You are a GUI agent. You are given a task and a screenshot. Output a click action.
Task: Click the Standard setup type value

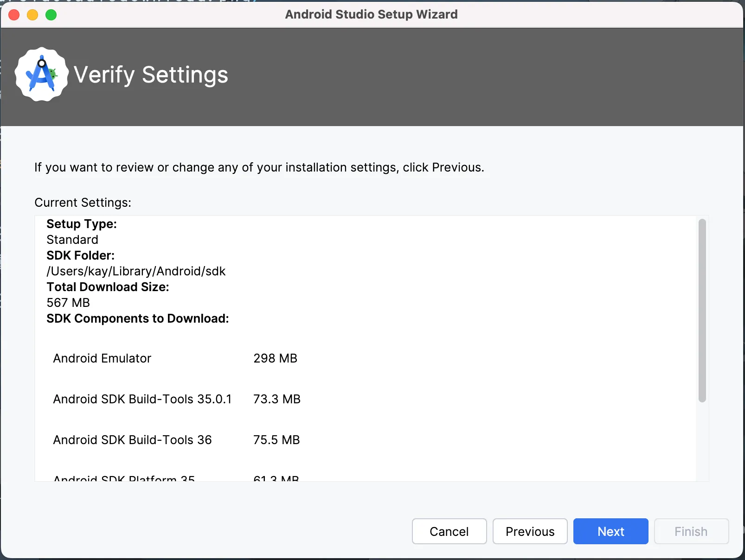72,240
